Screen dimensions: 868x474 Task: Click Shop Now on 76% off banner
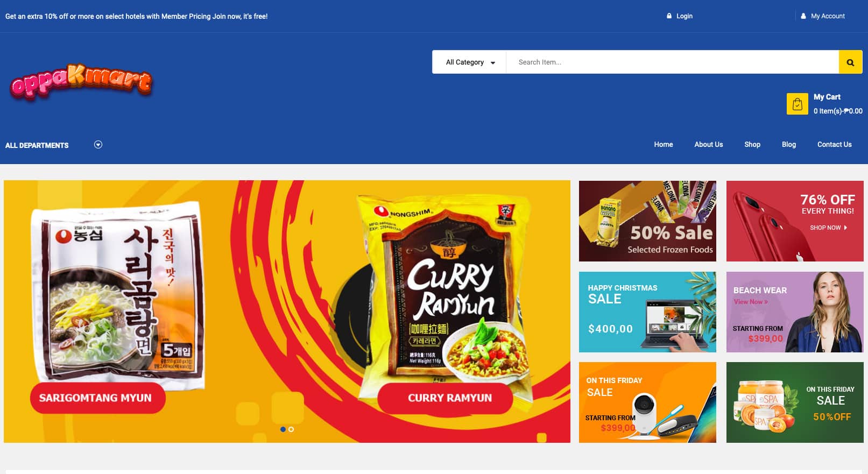(x=829, y=228)
